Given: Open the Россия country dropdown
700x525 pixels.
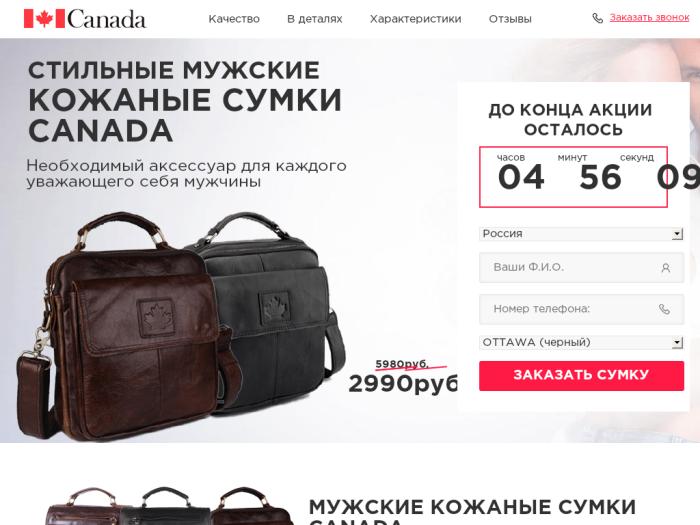Looking at the screenshot, I should click(581, 234).
